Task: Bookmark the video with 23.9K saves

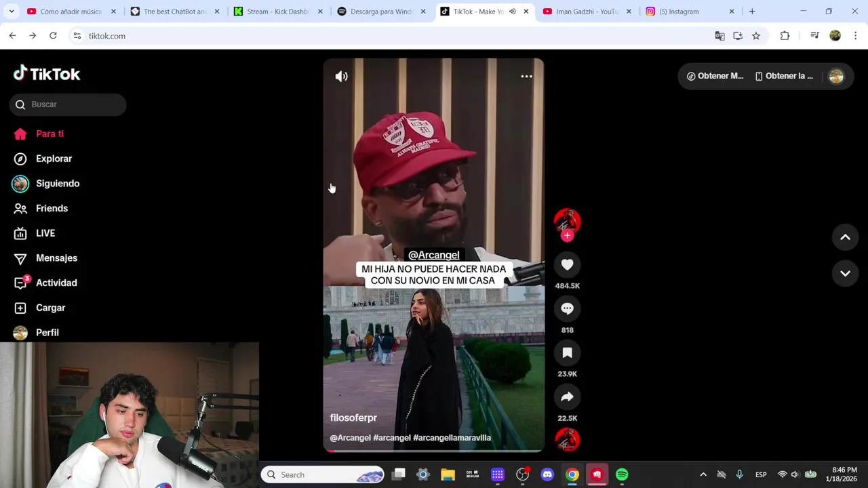Action: click(x=568, y=353)
